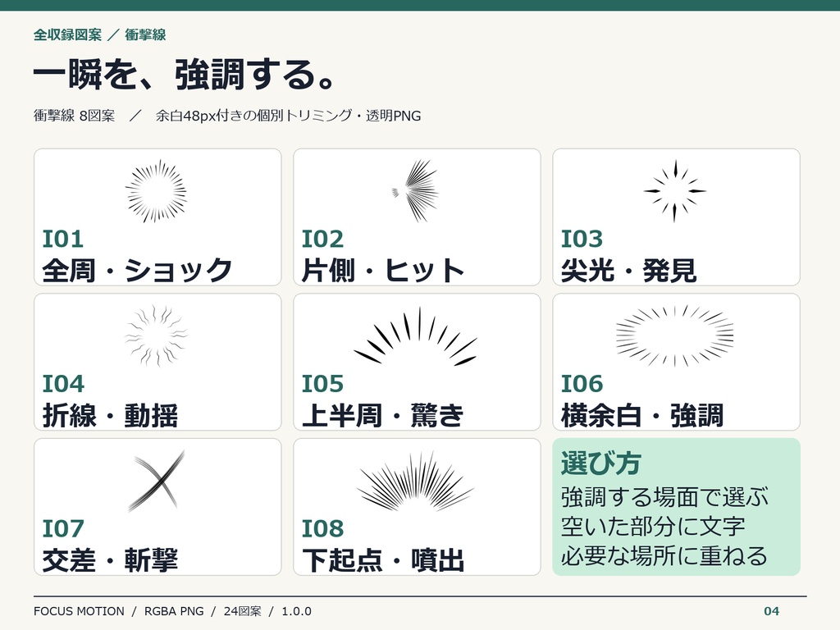840x630 pixels.
Task: Select the I02 code label
Action: click(322, 239)
